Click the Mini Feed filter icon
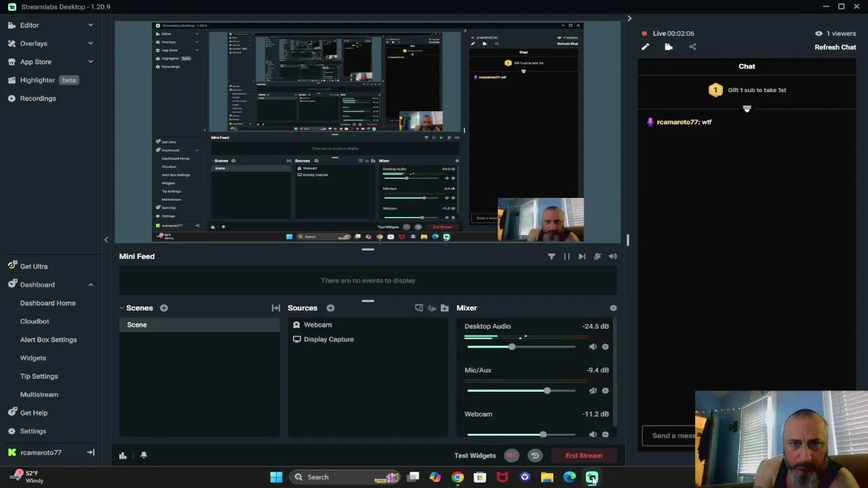This screenshot has width=868, height=488. click(x=551, y=256)
